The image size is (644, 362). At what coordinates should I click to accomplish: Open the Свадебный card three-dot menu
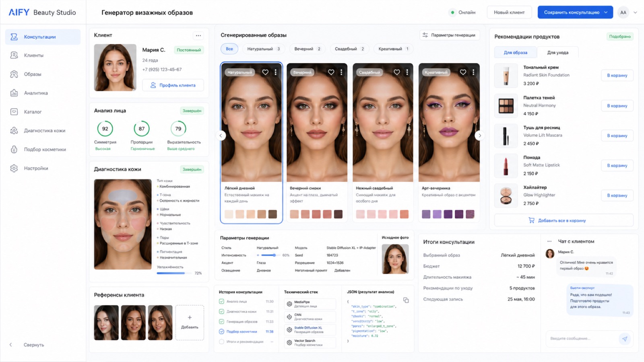pos(407,72)
